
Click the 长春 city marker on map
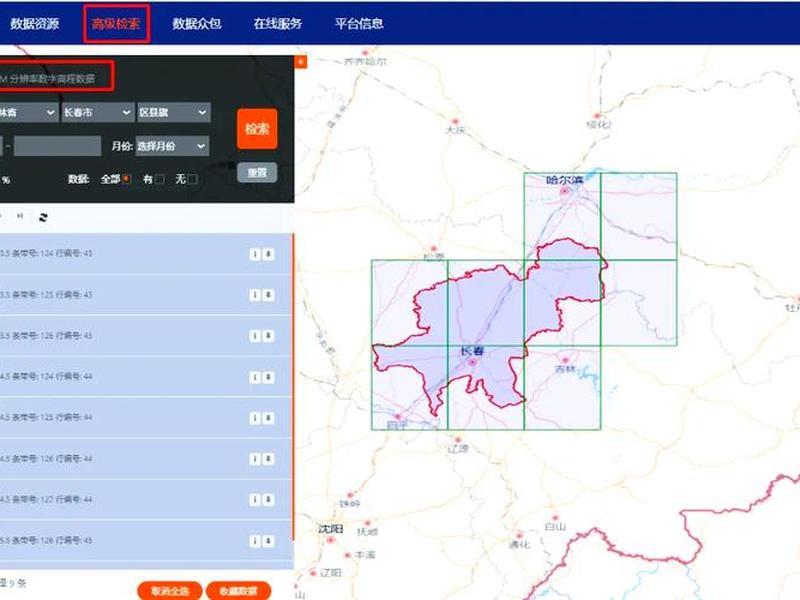(472, 362)
